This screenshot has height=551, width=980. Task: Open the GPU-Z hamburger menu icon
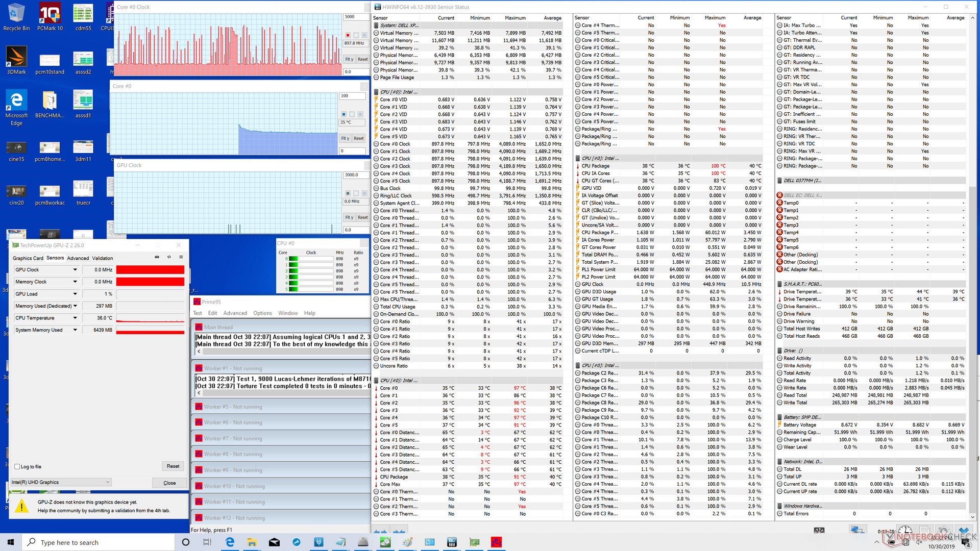coord(181,257)
